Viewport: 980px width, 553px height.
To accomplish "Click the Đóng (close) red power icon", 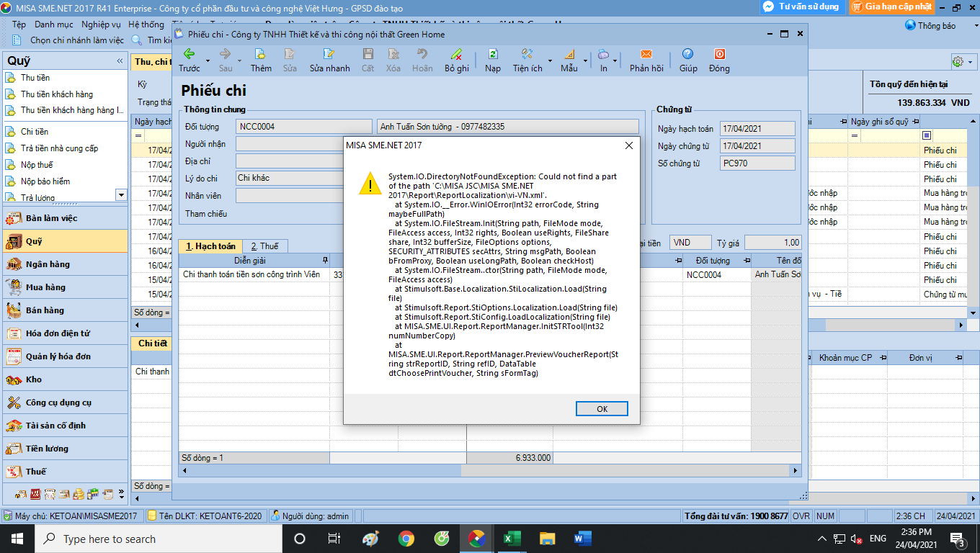I will 719,54.
